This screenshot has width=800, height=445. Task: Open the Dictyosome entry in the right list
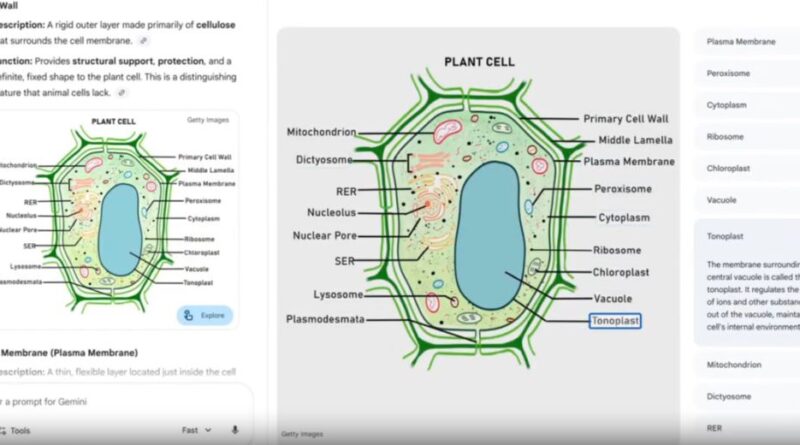pyautogui.click(x=729, y=396)
